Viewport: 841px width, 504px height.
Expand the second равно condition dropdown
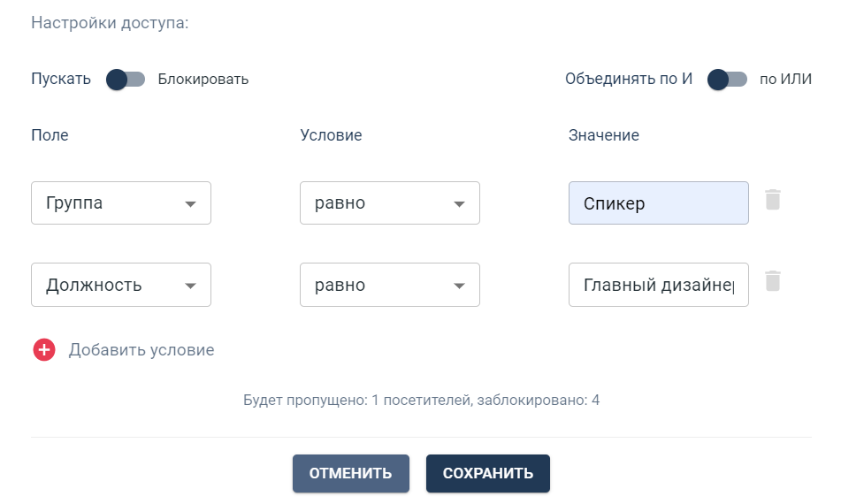389,285
